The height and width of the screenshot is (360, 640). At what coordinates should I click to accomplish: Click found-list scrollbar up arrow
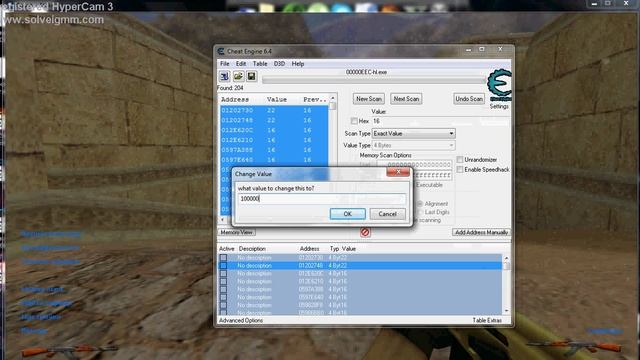click(333, 98)
